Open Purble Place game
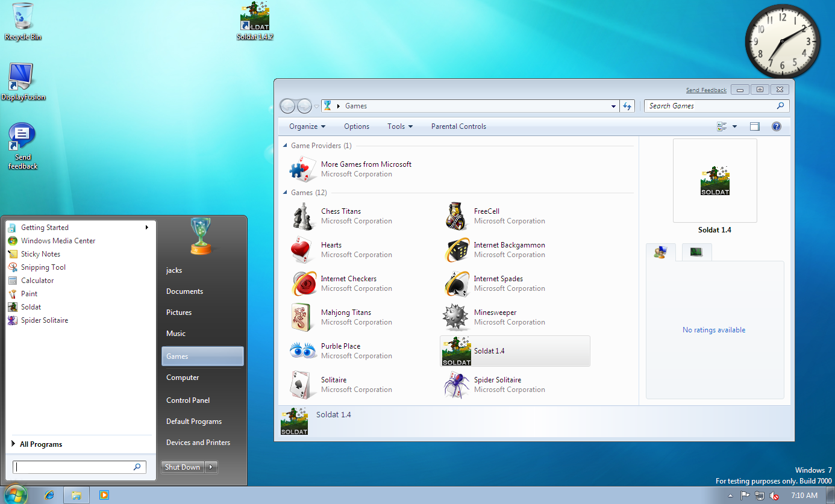The image size is (835, 504). tap(304, 351)
